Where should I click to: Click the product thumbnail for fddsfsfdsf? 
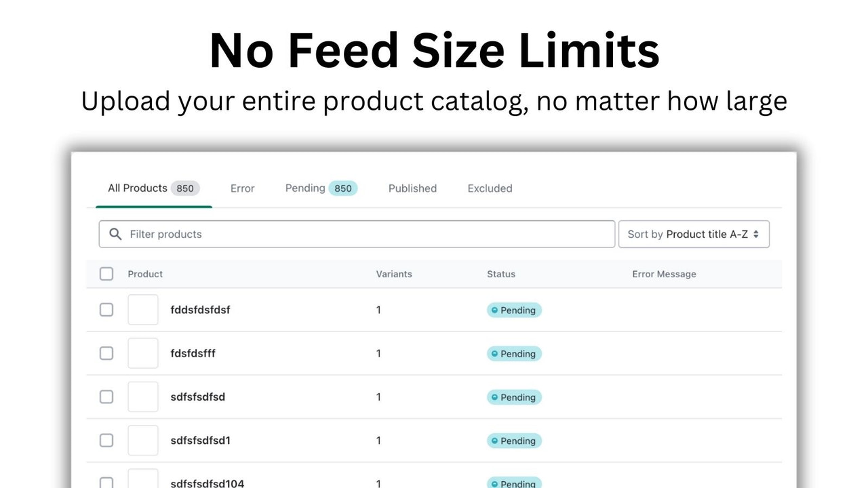[142, 310]
